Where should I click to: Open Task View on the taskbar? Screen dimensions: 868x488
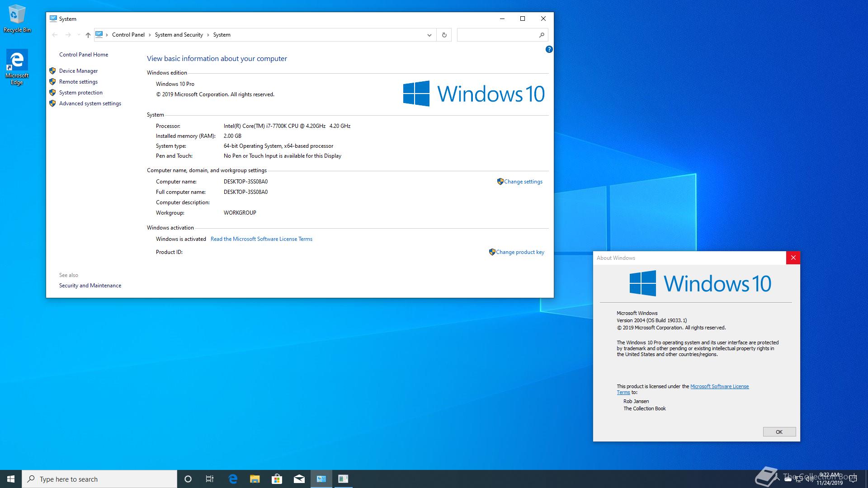210,479
